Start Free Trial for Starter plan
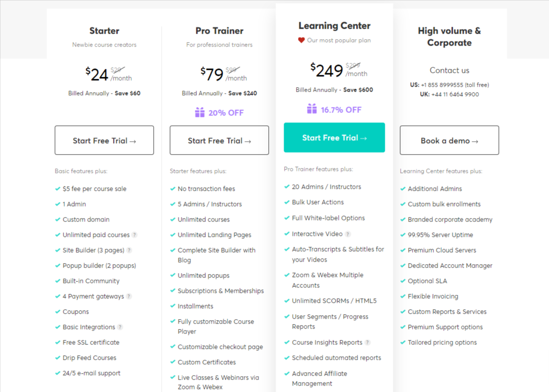549x392 pixels. click(x=104, y=140)
